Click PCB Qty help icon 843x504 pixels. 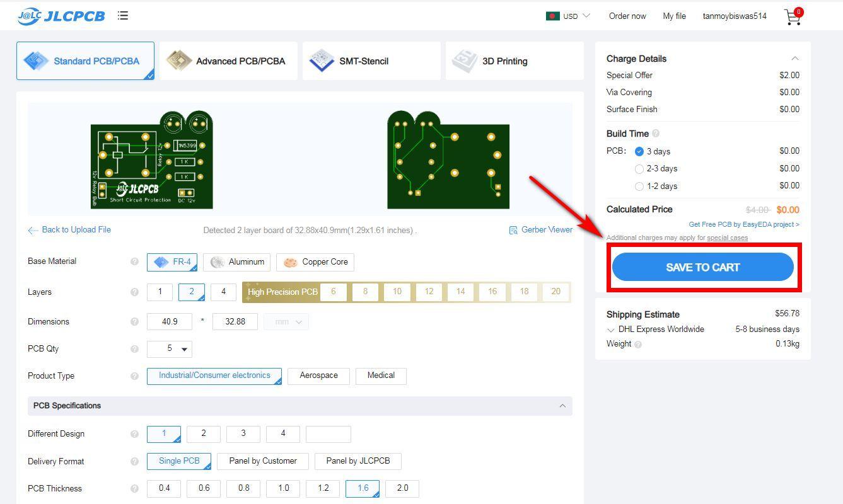[x=134, y=349]
